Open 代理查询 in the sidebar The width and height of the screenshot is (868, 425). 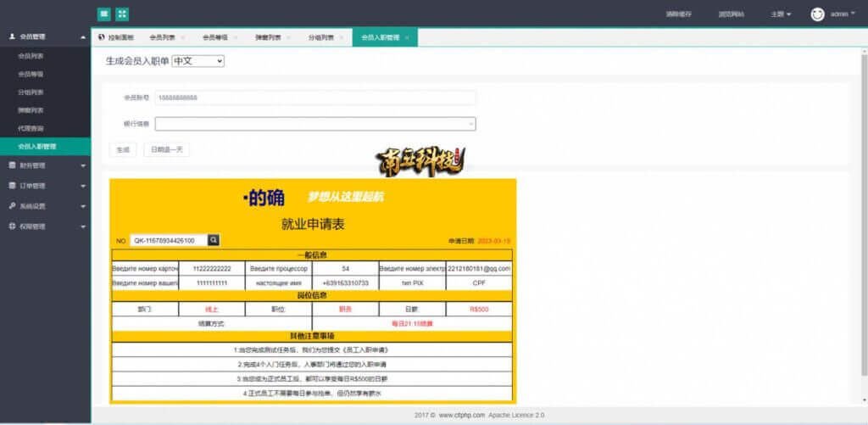[x=31, y=128]
